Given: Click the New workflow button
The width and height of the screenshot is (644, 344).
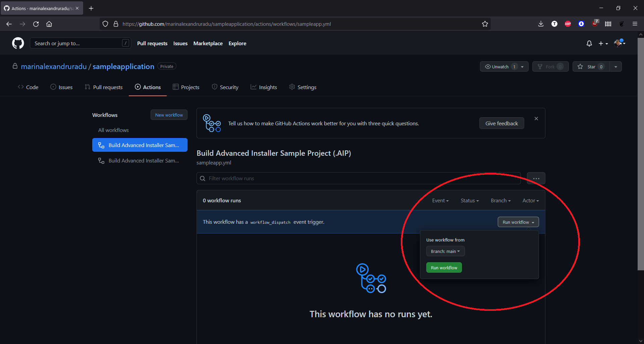Looking at the screenshot, I should click(x=169, y=115).
